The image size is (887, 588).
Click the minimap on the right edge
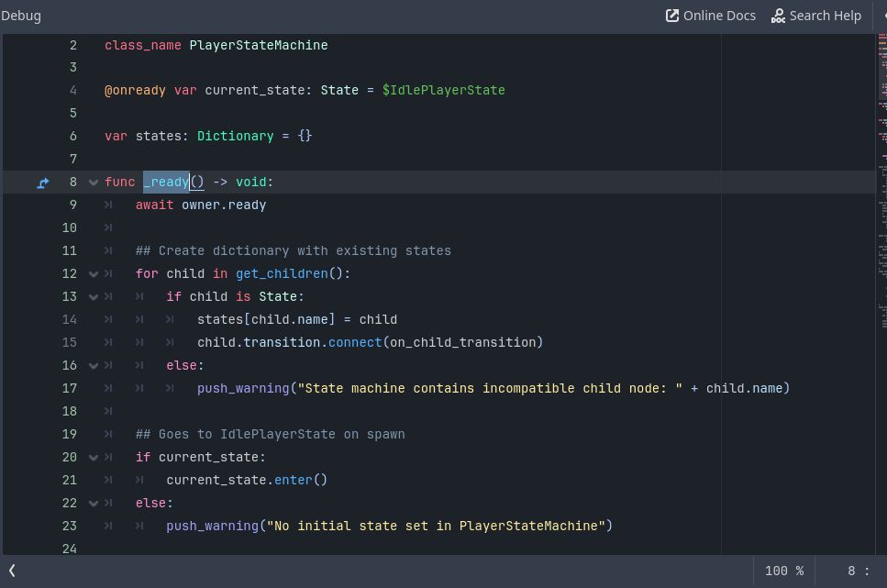(881, 181)
